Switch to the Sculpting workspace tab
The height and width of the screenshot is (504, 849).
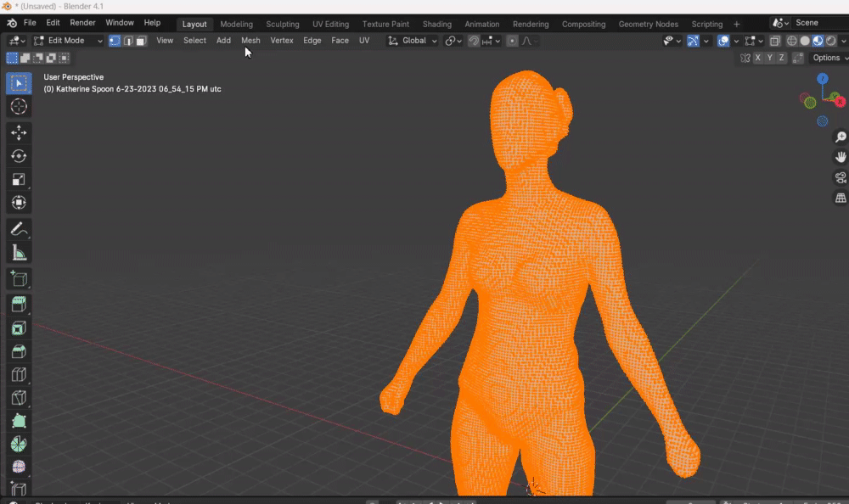pos(283,25)
